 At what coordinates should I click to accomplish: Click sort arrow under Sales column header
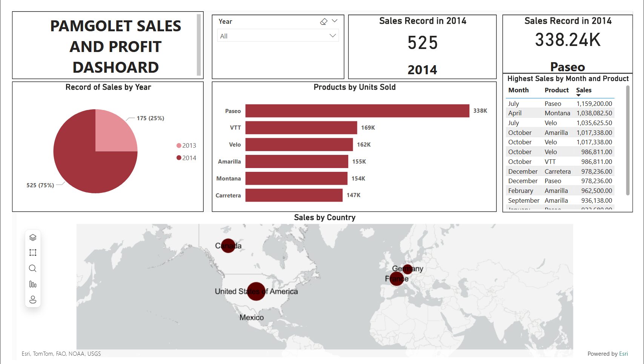pos(578,95)
